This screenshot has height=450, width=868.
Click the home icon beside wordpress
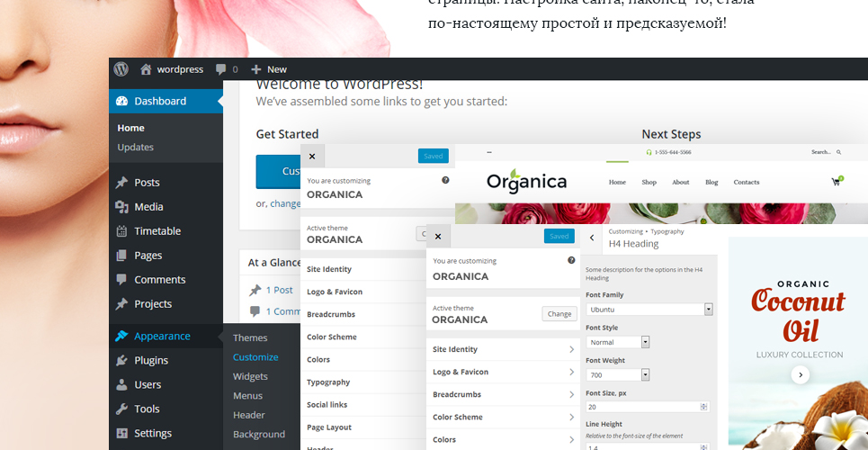tap(146, 69)
